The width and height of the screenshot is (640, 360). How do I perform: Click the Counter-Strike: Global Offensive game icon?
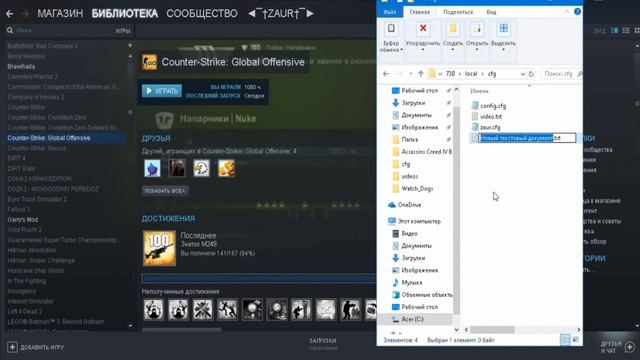click(x=149, y=62)
